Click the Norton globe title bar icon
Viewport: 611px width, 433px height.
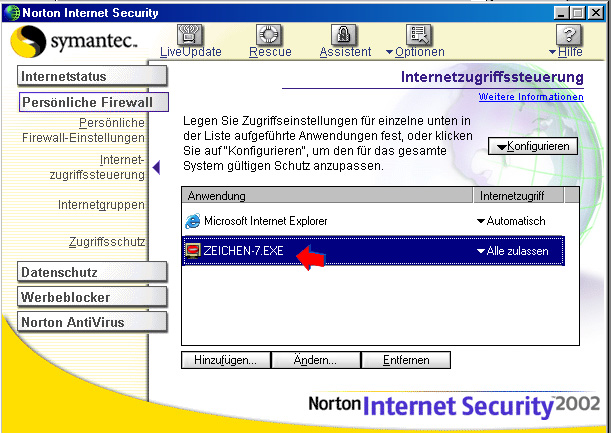point(12,12)
